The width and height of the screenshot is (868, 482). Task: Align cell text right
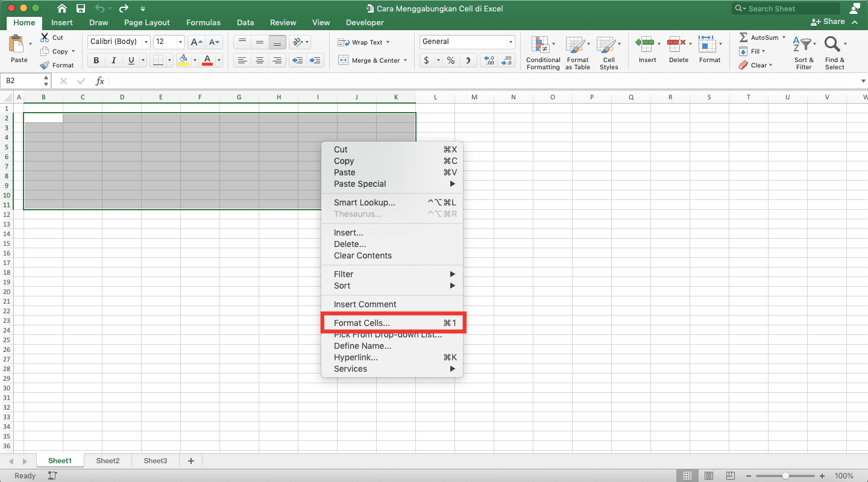pos(277,60)
